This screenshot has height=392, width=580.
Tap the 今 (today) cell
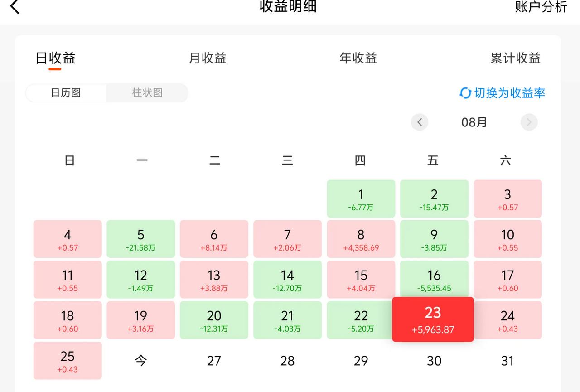click(x=141, y=361)
